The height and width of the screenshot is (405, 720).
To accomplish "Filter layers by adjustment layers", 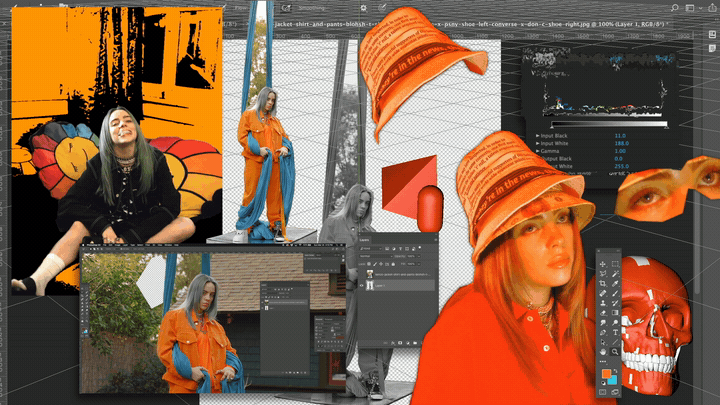I will 394,248.
